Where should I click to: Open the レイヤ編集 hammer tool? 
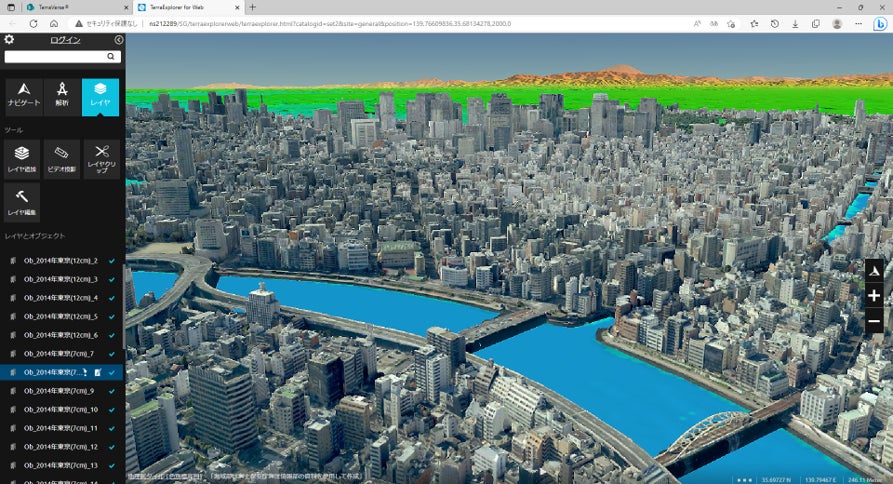pos(22,202)
